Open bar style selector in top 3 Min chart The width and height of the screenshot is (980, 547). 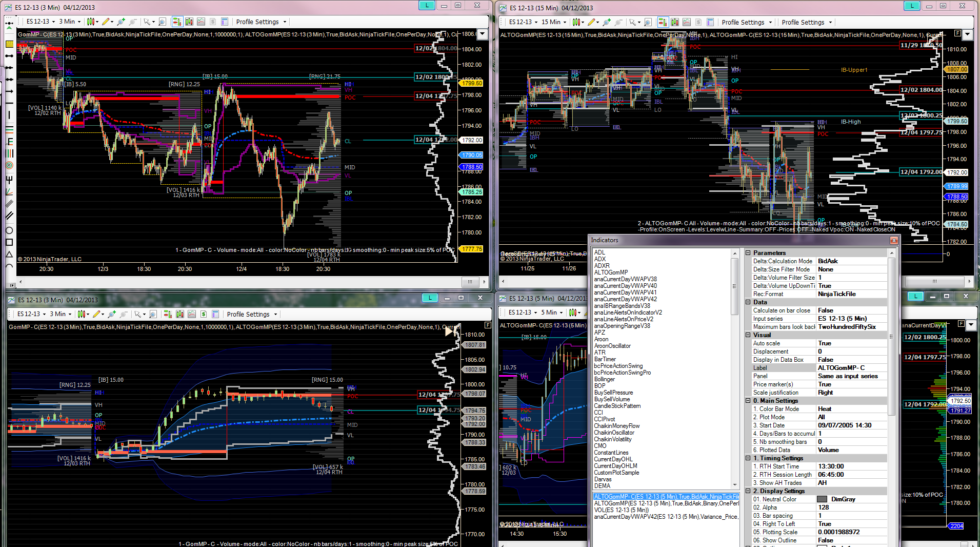(92, 22)
